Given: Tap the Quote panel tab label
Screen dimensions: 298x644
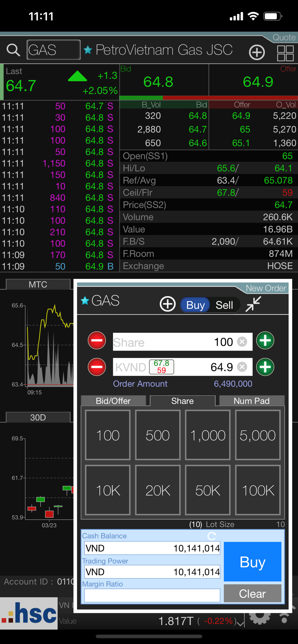Looking at the screenshot, I should (x=284, y=37).
